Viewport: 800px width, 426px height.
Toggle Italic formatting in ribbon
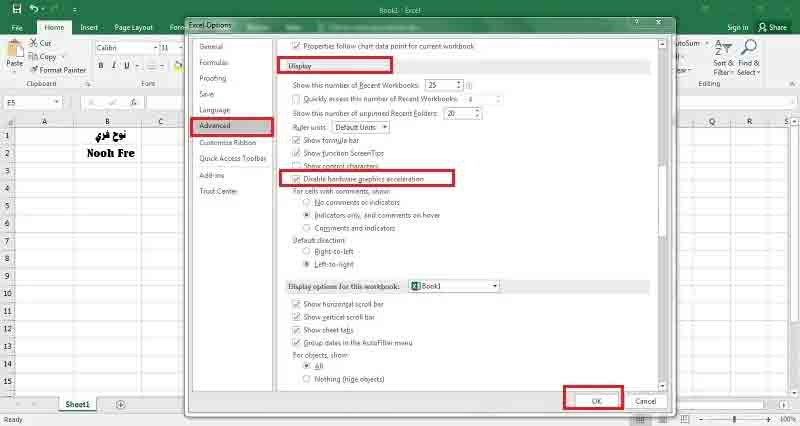pyautogui.click(x=113, y=66)
